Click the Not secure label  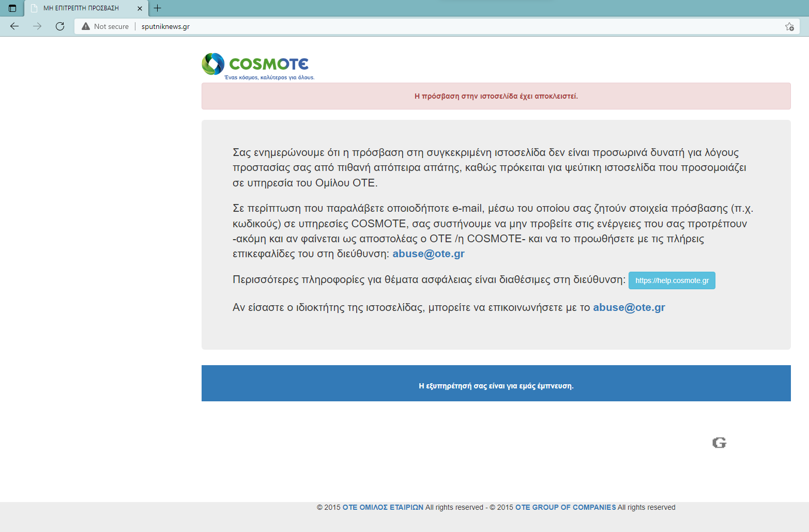pyautogui.click(x=111, y=26)
